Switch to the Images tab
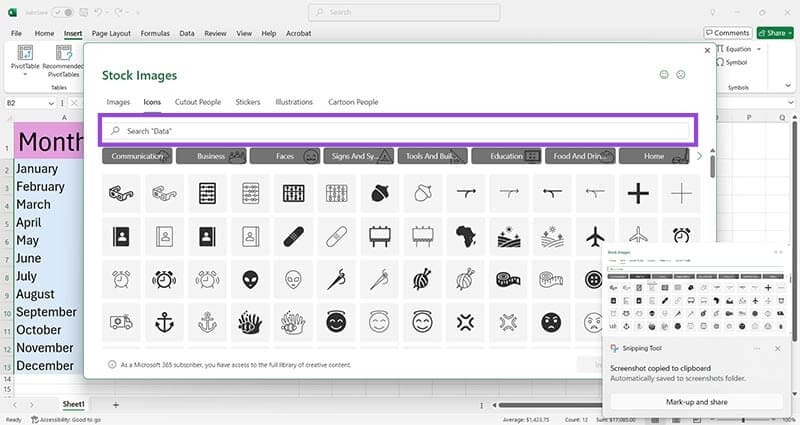Image resolution: width=800 pixels, height=425 pixels. tap(118, 102)
